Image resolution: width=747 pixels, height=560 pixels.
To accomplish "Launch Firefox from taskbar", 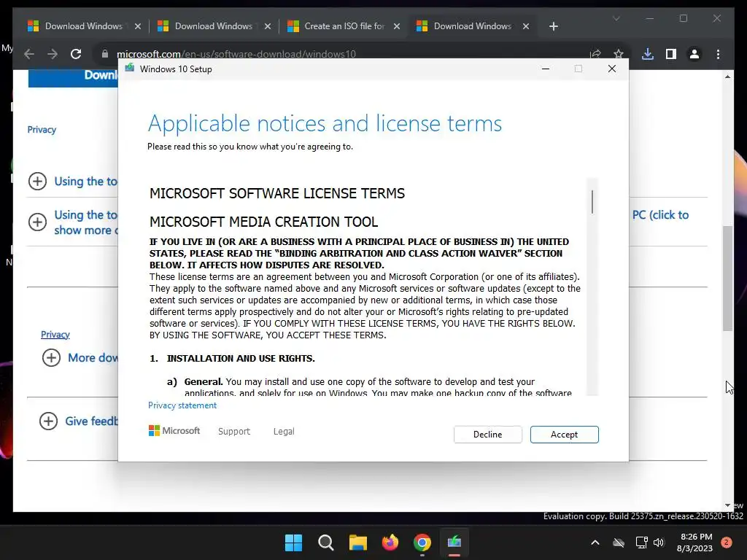I will (390, 542).
